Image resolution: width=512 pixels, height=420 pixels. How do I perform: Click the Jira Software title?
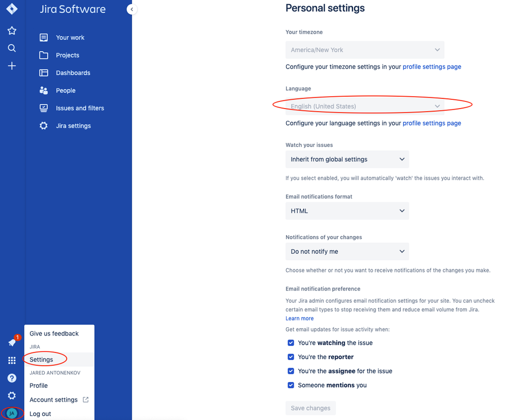[72, 9]
